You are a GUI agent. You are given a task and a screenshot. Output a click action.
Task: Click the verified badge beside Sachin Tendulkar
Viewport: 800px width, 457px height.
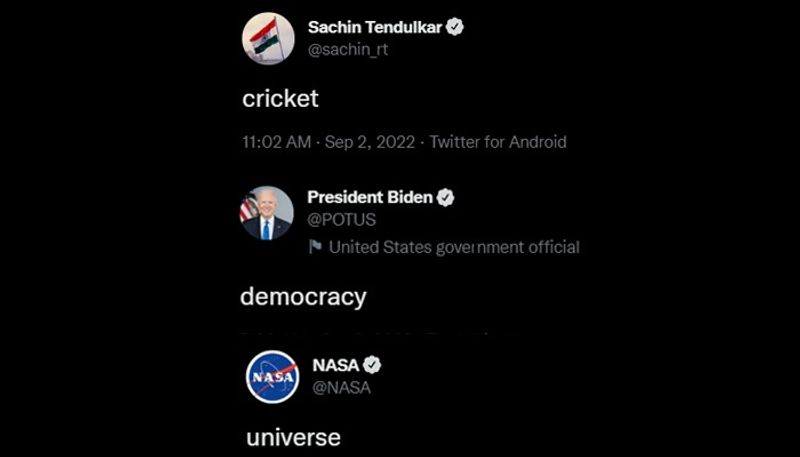[455, 28]
